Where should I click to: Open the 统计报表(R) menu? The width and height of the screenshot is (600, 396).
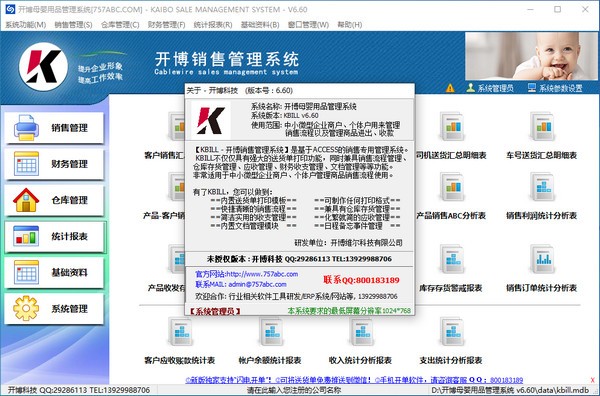(x=213, y=25)
